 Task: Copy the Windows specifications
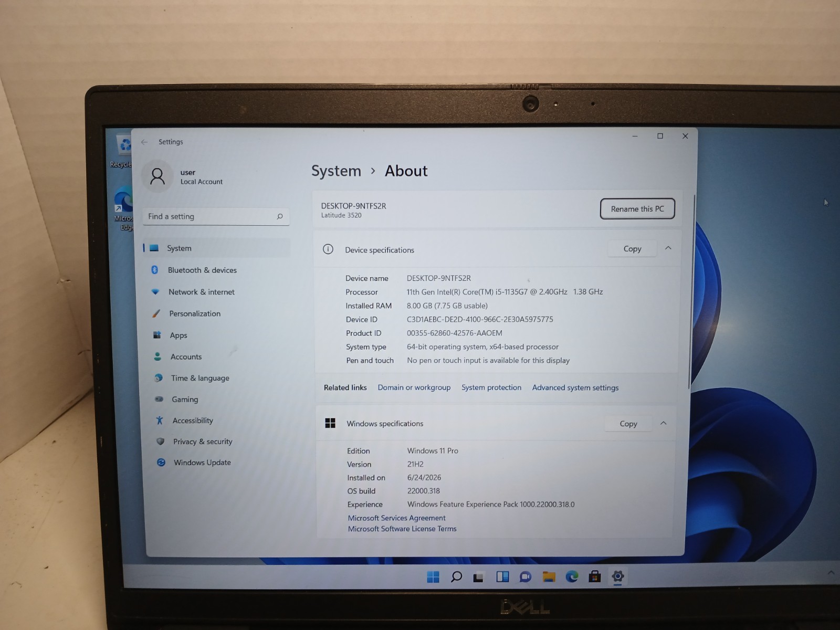[x=628, y=424]
